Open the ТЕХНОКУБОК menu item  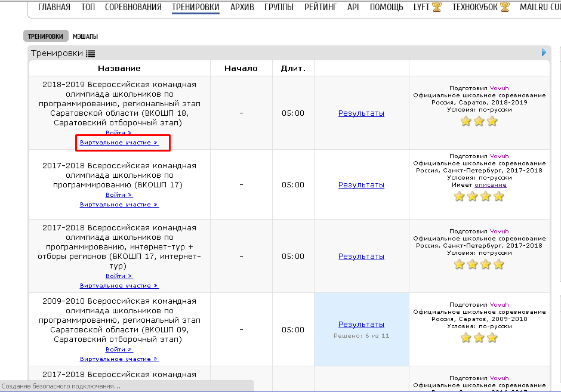coord(475,7)
